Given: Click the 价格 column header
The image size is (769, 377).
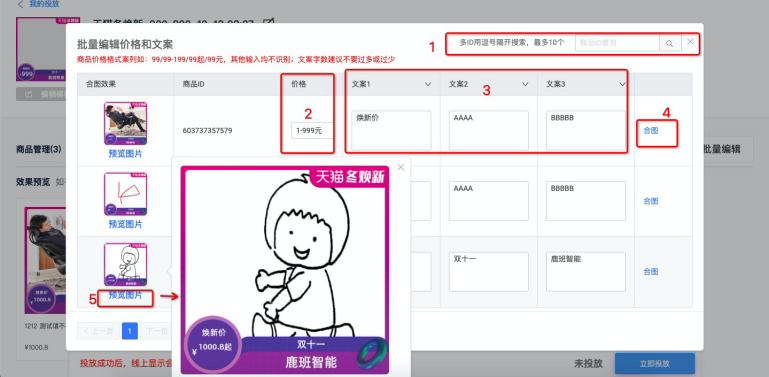Looking at the screenshot, I should coord(299,84).
